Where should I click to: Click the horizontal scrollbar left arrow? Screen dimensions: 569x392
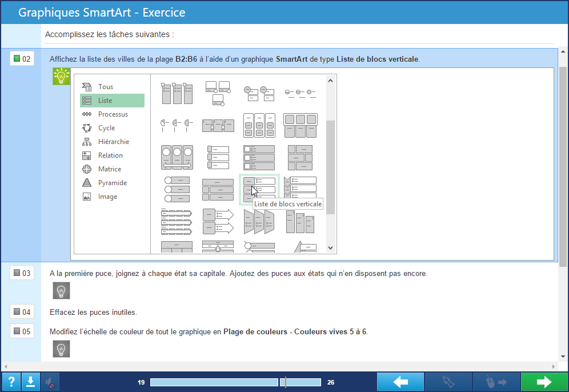(6, 366)
